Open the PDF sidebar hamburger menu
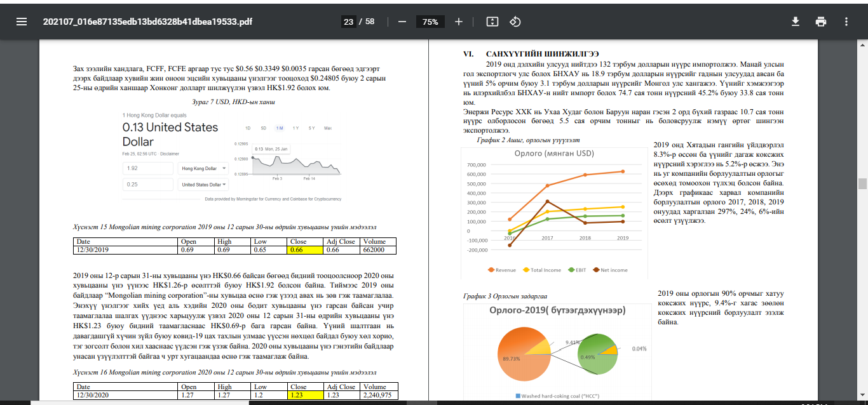Viewport: 868px width, 405px height. pyautogui.click(x=22, y=22)
